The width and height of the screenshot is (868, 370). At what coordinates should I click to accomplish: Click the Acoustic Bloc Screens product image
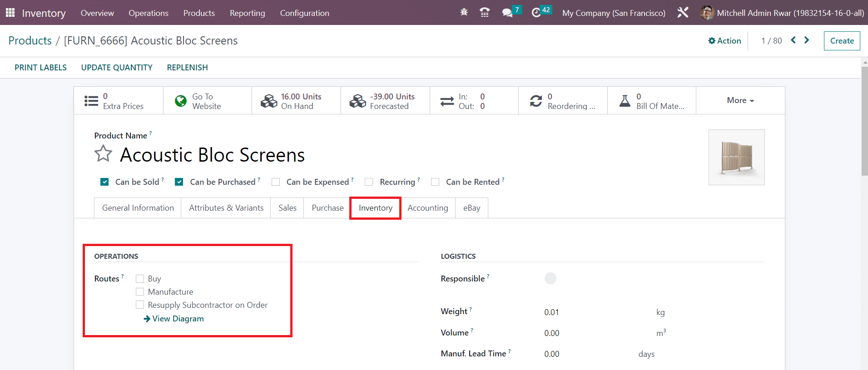point(736,157)
